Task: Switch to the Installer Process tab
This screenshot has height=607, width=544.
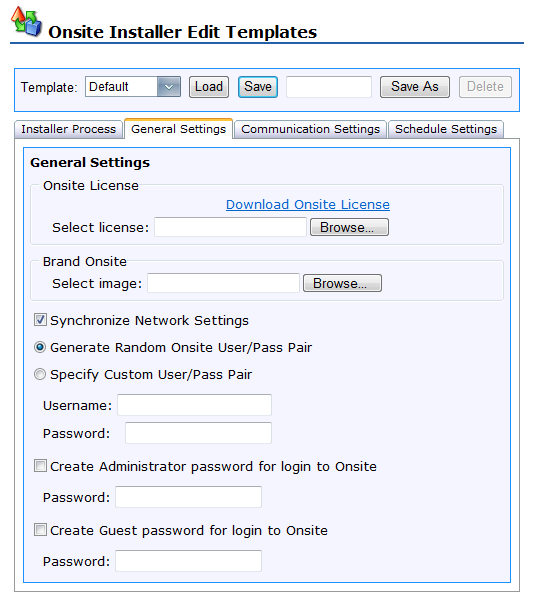Action: (x=69, y=129)
